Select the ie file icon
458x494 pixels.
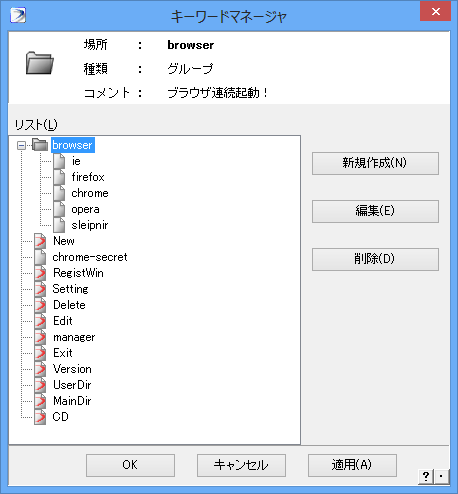pos(59,161)
